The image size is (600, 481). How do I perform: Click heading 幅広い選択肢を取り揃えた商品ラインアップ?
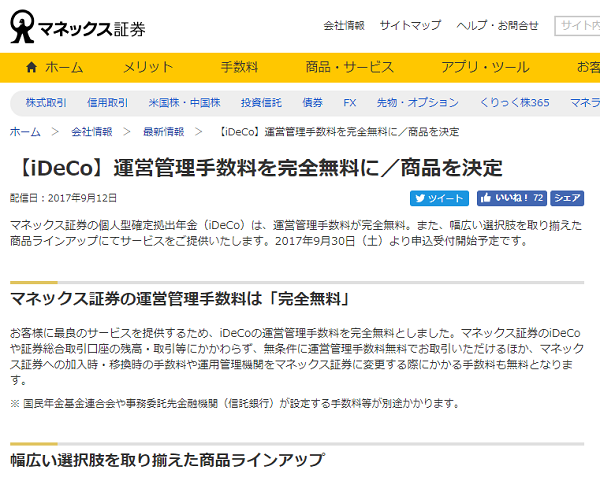point(168,460)
